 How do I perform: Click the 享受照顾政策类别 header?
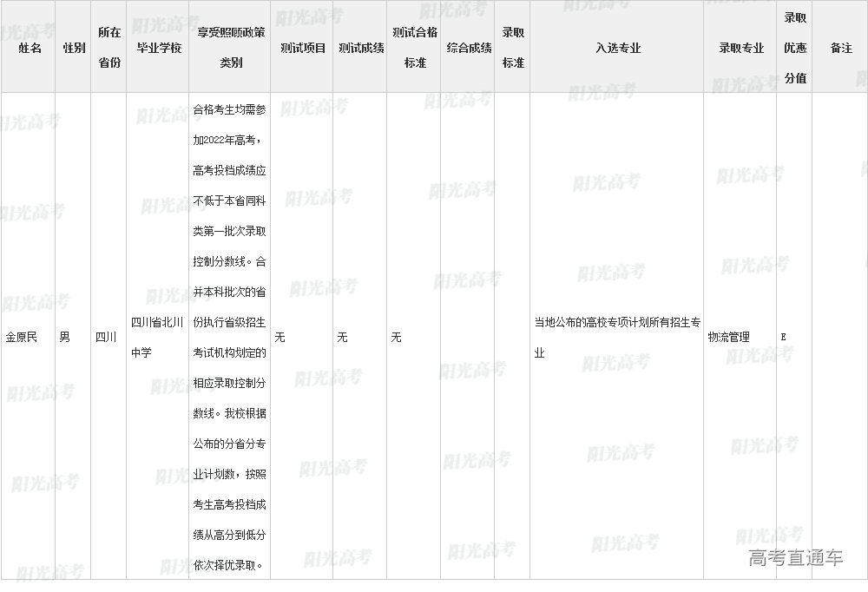(x=231, y=48)
